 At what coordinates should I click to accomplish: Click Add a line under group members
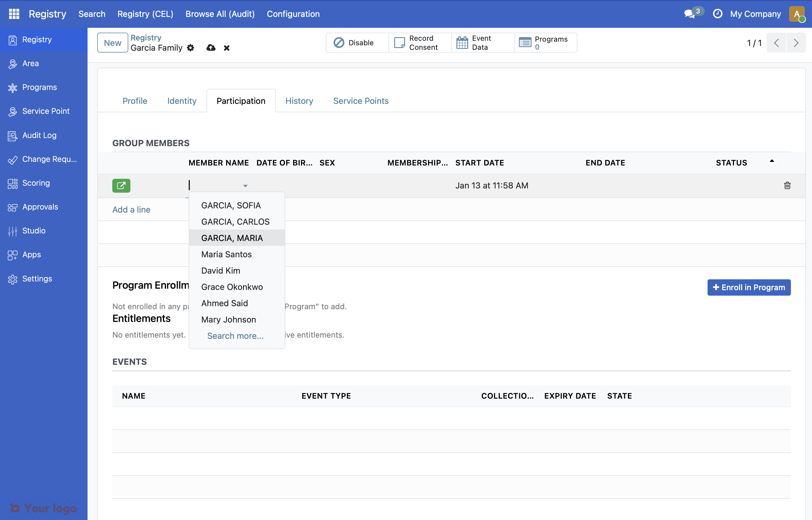point(131,209)
